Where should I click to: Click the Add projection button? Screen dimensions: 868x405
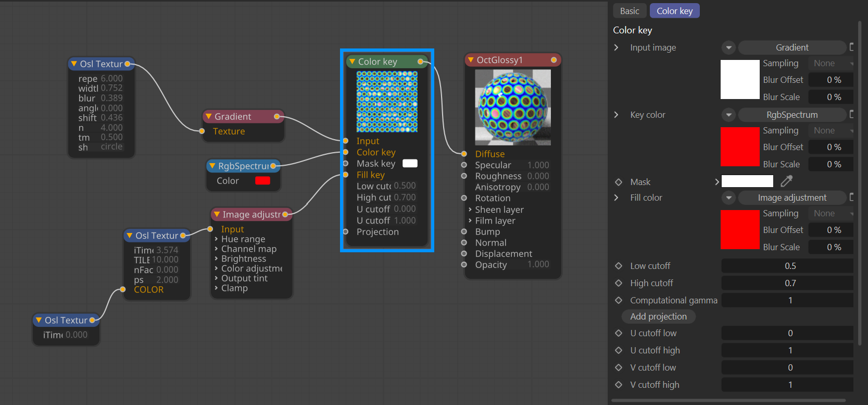click(x=658, y=316)
